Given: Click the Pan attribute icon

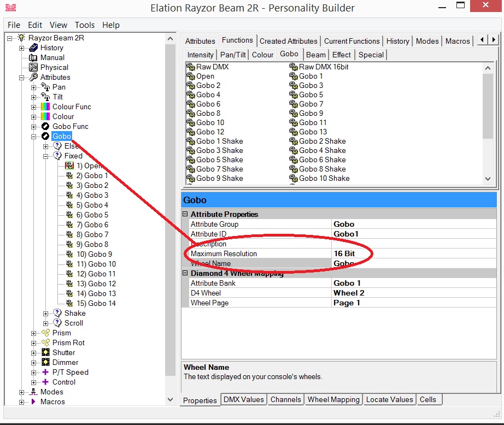Looking at the screenshot, I should pos(45,87).
